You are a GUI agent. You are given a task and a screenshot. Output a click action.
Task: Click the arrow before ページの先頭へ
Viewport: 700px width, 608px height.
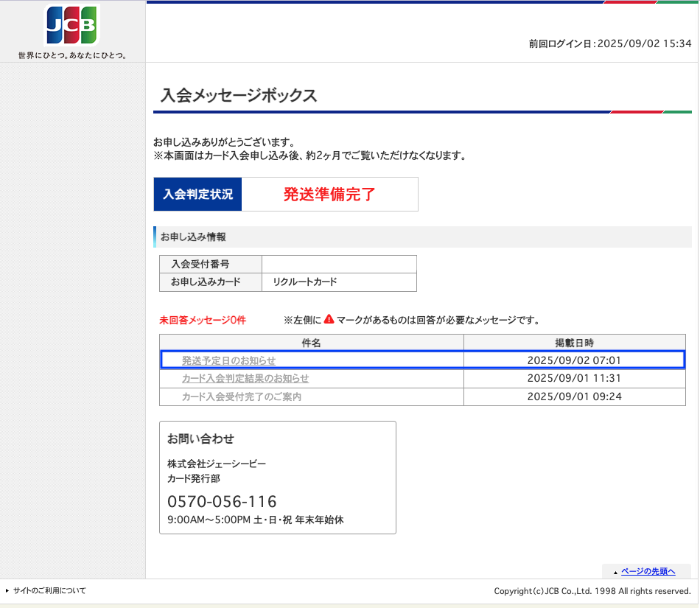[615, 573]
